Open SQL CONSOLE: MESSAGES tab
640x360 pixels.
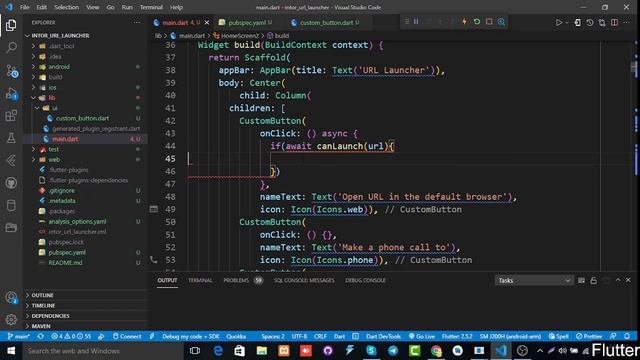[304, 280]
